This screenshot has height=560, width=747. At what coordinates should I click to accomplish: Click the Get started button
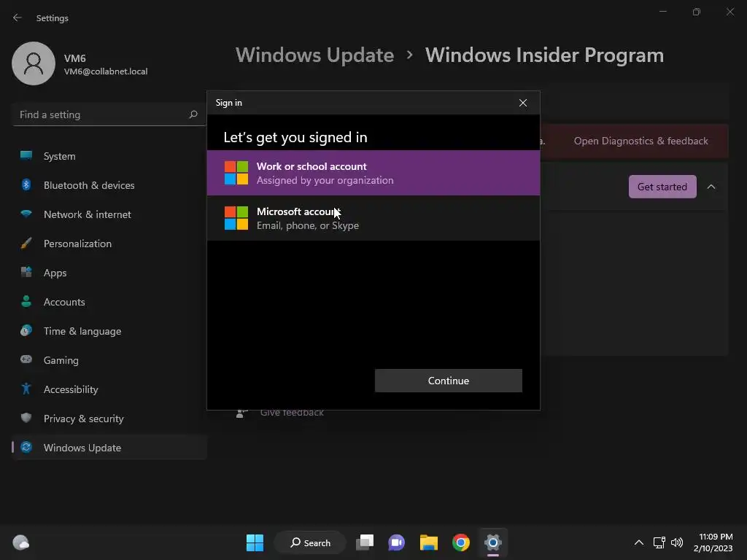(x=662, y=187)
